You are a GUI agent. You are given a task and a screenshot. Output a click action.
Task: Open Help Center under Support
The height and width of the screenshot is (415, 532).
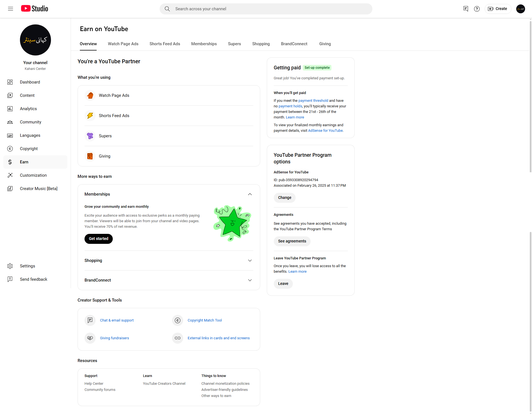pos(94,384)
